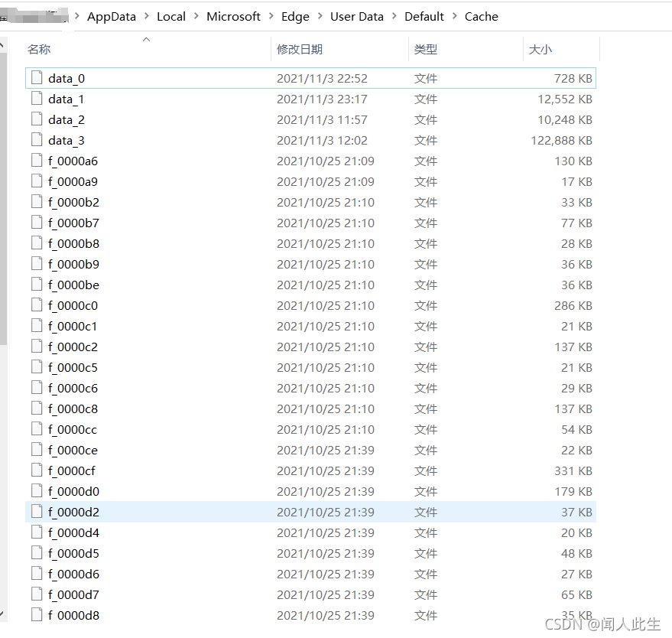Click the f_0000a9 file icon
Viewport: 672px width, 638px height.
point(37,181)
